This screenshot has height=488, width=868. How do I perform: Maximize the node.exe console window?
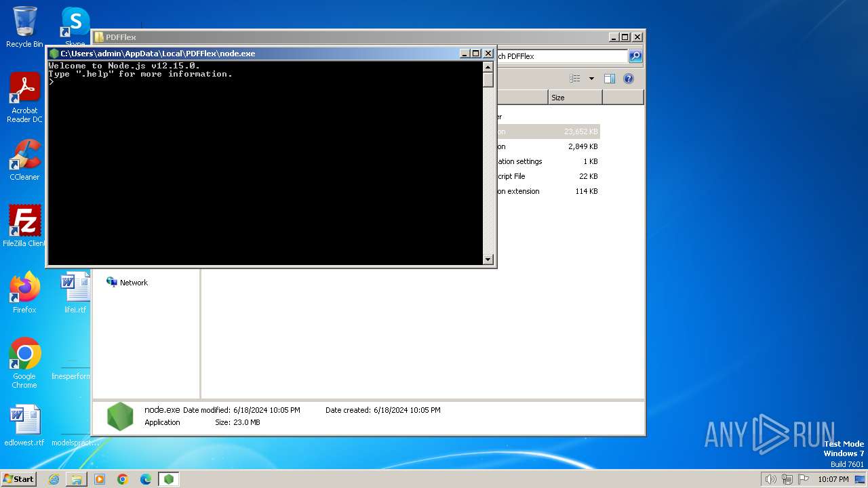pos(475,54)
